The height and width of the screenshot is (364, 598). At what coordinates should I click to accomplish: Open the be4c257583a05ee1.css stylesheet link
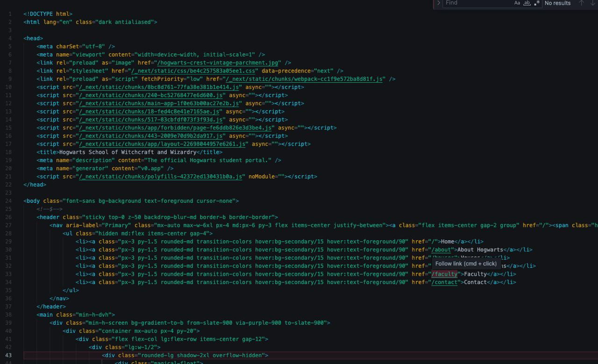tap(193, 71)
